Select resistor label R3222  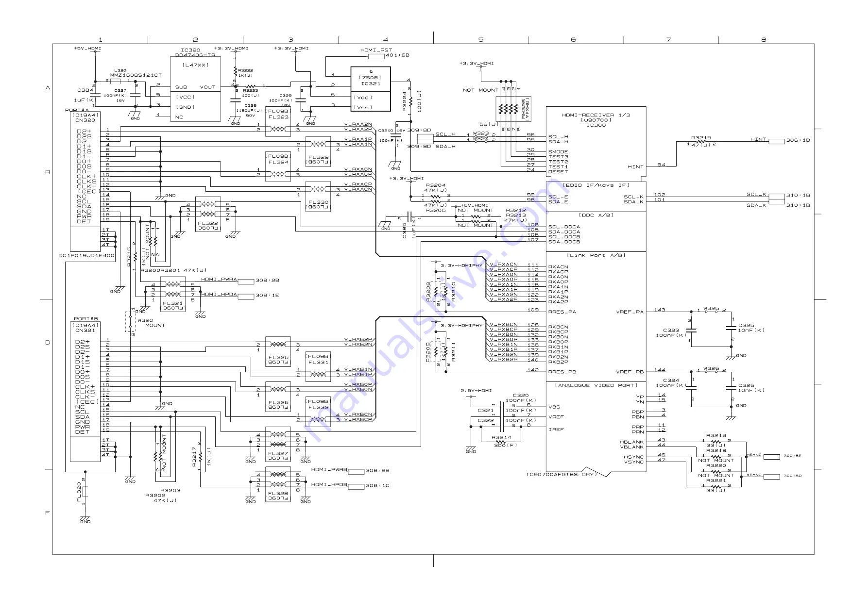[246, 70]
